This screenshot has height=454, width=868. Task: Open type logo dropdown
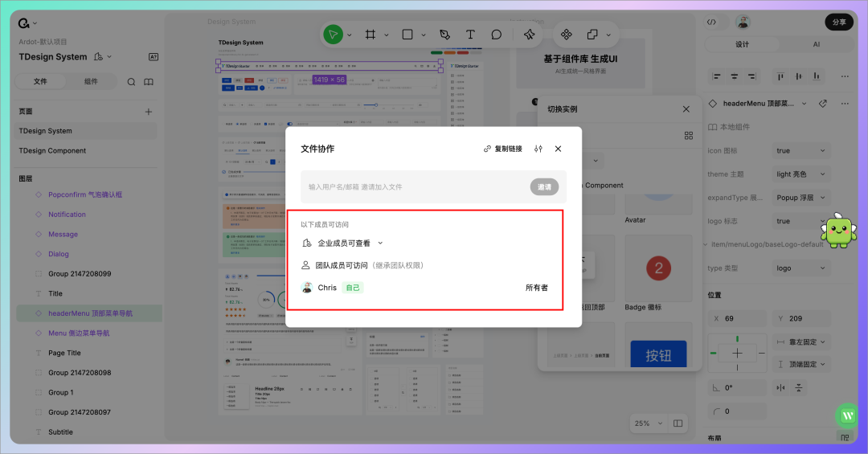pos(801,268)
